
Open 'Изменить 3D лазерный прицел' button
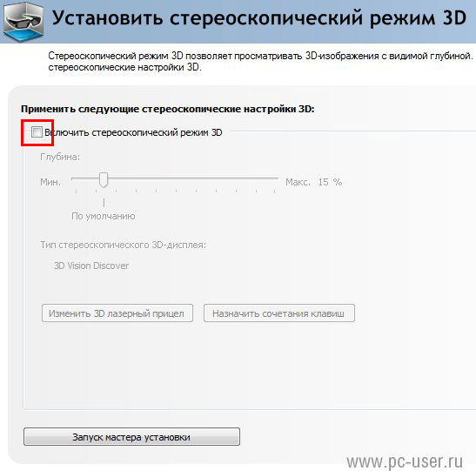(x=117, y=313)
